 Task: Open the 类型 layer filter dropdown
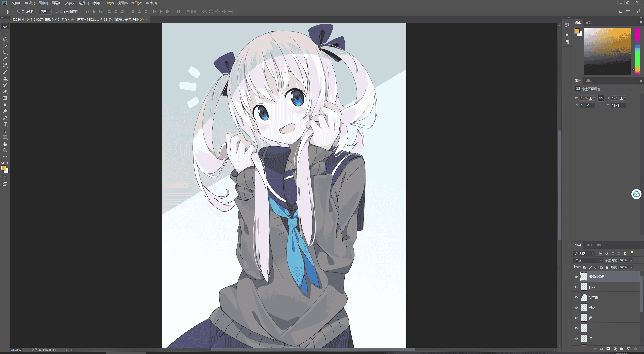click(584, 253)
